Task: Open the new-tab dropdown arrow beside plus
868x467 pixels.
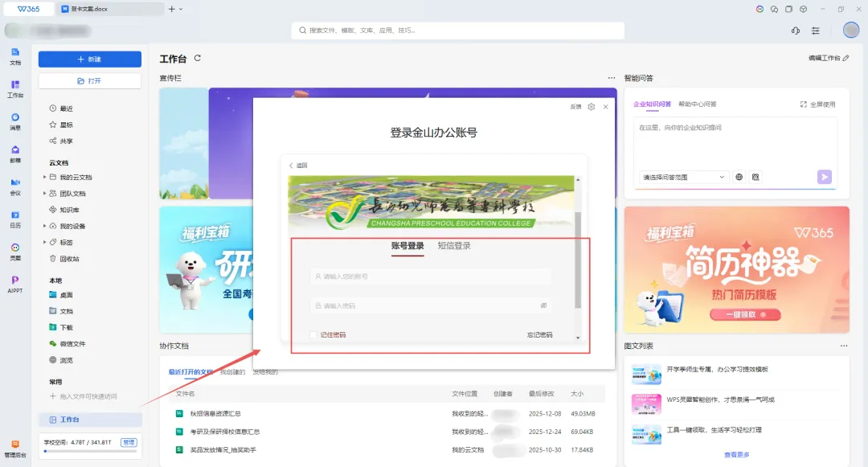Action: click(x=181, y=9)
